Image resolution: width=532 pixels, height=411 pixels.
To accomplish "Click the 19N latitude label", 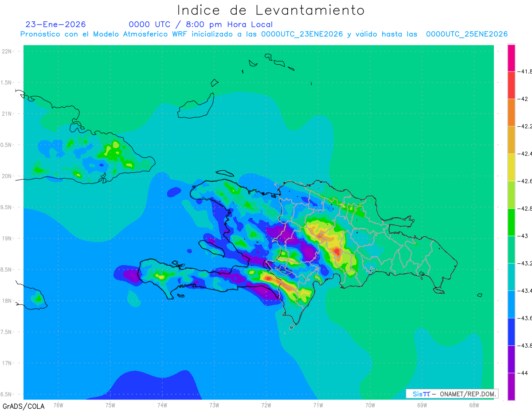I will 8,239.
